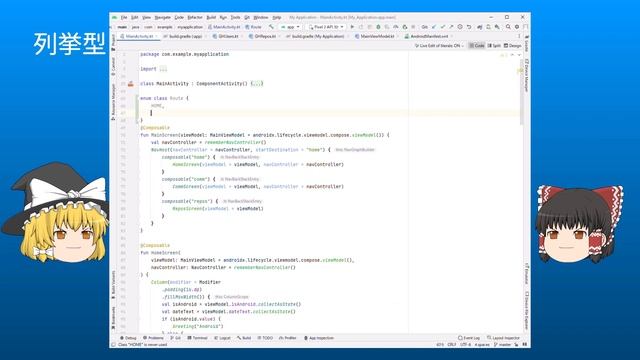
Task: Open the Terminal tool window
Action: pos(197,338)
